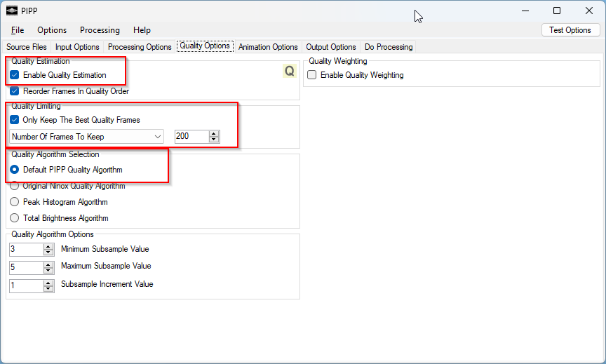Open the Processing menu
The image size is (606, 364).
(x=100, y=30)
